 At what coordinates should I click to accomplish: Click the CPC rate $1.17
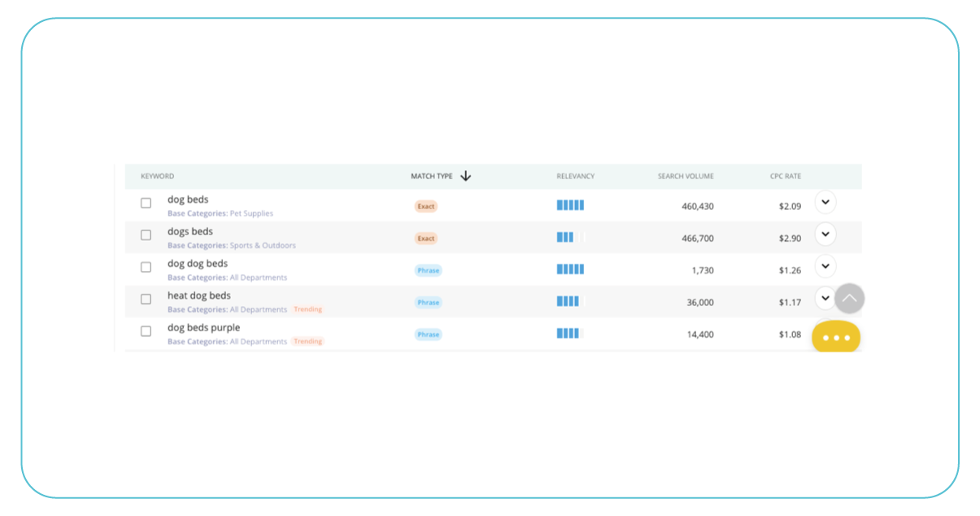(790, 303)
